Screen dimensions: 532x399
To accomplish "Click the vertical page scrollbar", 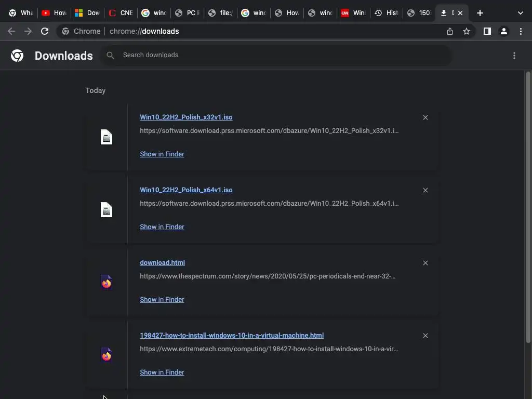I will click(528, 207).
